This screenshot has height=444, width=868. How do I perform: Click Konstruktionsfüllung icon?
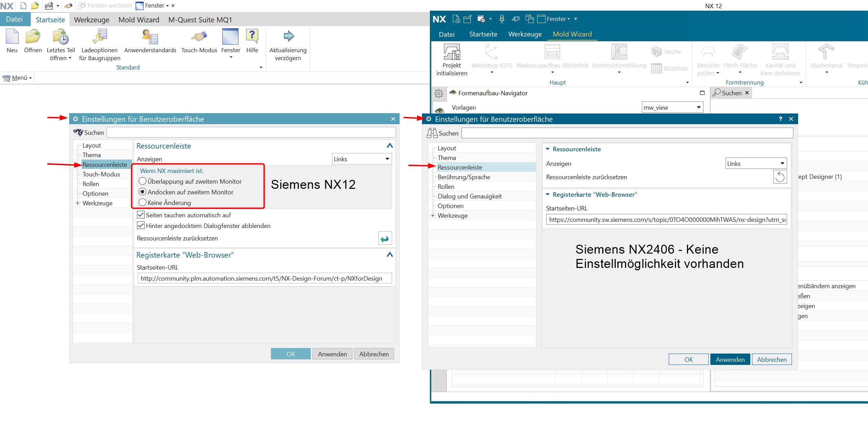tap(619, 52)
